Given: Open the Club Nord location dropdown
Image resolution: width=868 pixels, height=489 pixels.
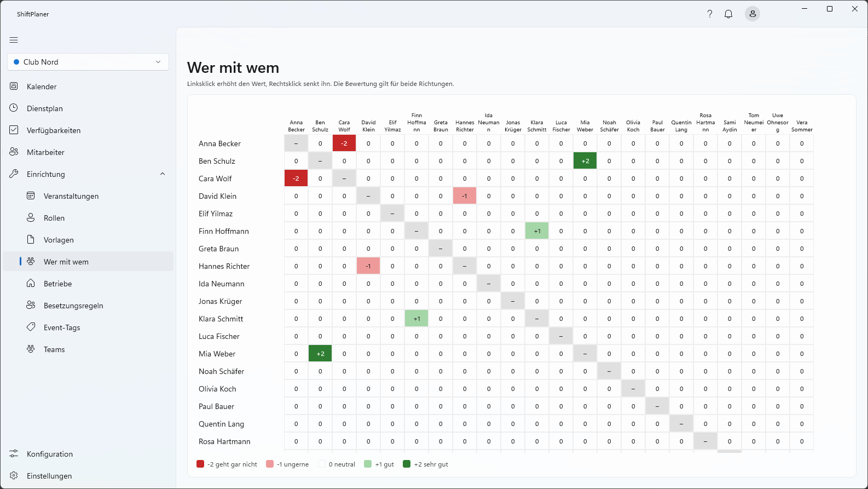Looking at the screenshot, I should click(x=88, y=62).
